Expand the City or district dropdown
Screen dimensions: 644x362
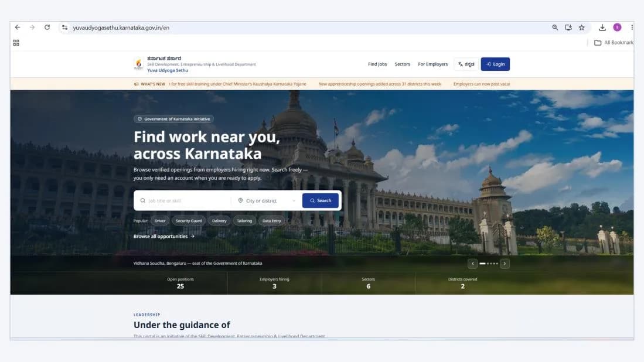(x=267, y=201)
